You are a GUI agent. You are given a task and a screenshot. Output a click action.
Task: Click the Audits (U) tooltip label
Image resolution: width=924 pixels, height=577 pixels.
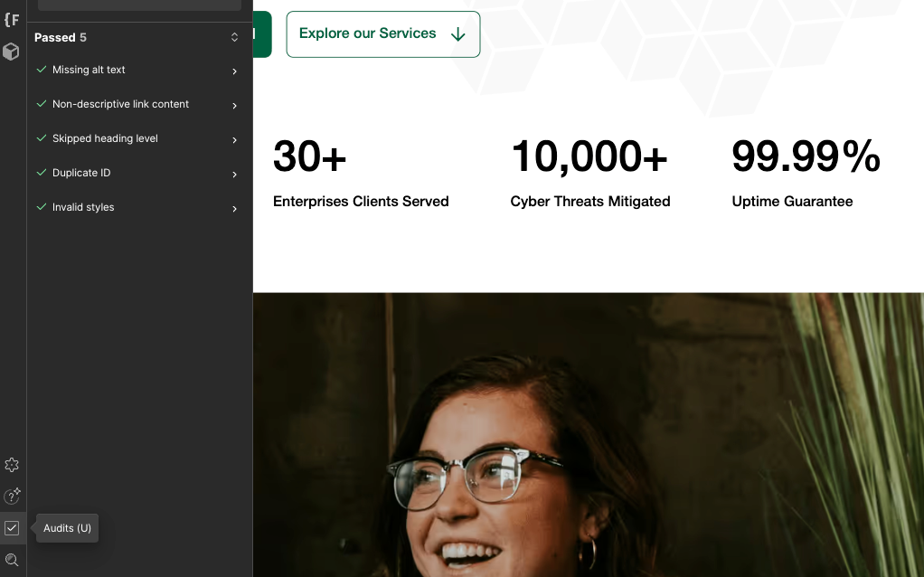coord(67,528)
